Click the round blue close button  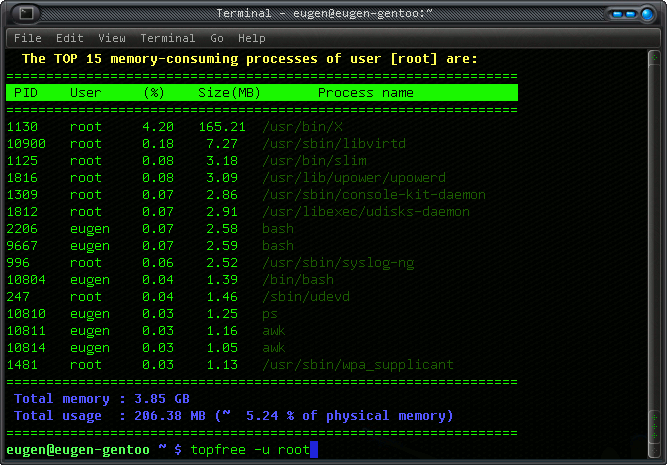pyautogui.click(x=647, y=14)
